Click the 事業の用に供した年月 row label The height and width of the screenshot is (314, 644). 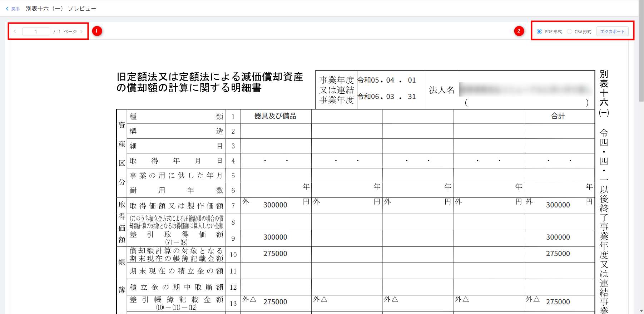coord(177,176)
